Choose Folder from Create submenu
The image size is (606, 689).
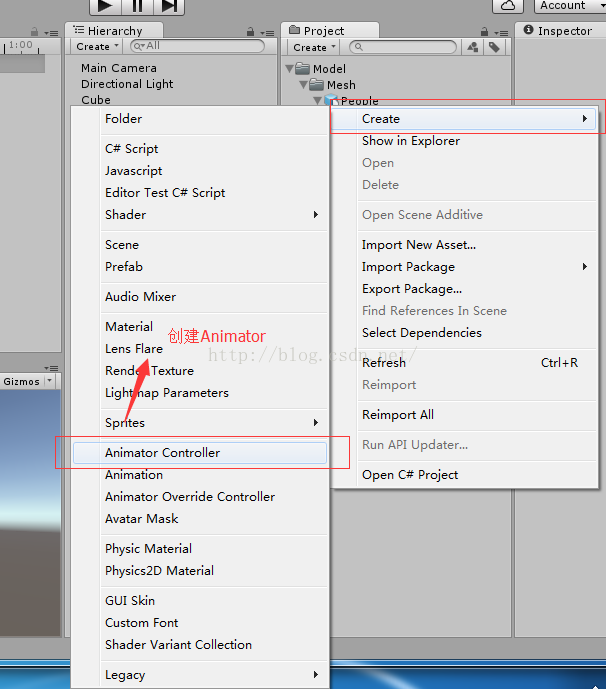click(x=200, y=119)
